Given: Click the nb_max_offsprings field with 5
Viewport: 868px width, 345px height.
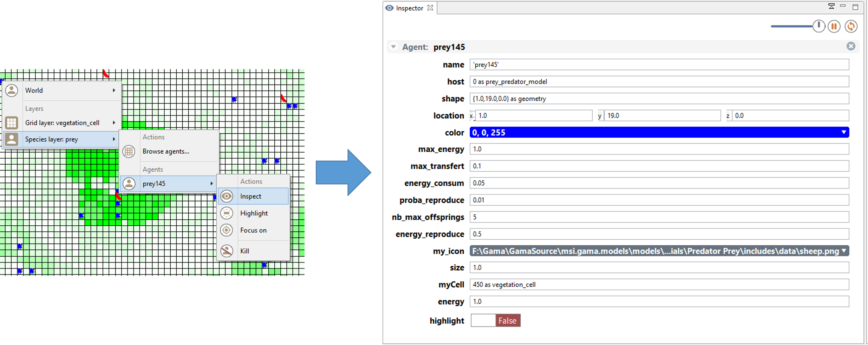Looking at the screenshot, I should [x=659, y=217].
